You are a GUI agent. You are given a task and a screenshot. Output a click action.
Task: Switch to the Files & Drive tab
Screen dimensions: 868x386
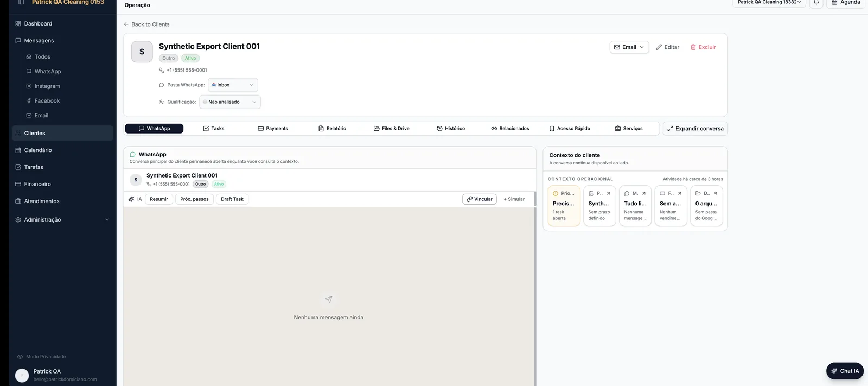(391, 129)
